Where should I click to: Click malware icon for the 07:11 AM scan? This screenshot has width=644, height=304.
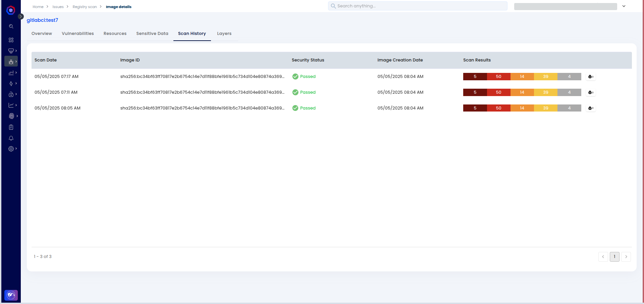pyautogui.click(x=591, y=92)
